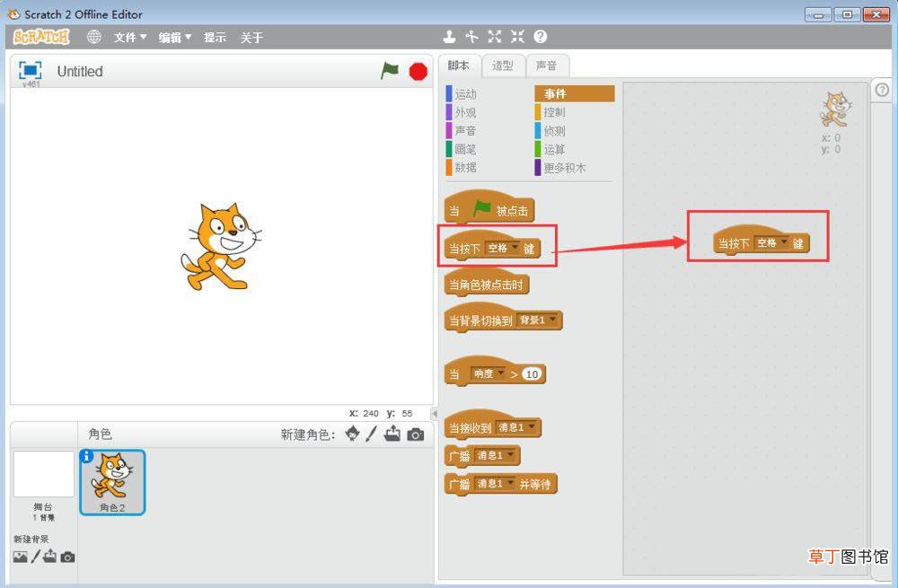Select the 声音 block category in palette
This screenshot has width=898, height=588.
tap(465, 130)
